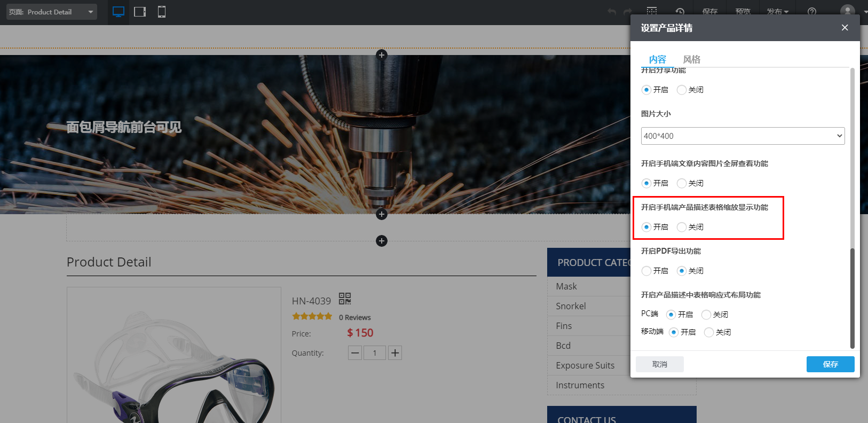This screenshot has height=423, width=868.
Task: Select the 内容 tab
Action: [657, 59]
